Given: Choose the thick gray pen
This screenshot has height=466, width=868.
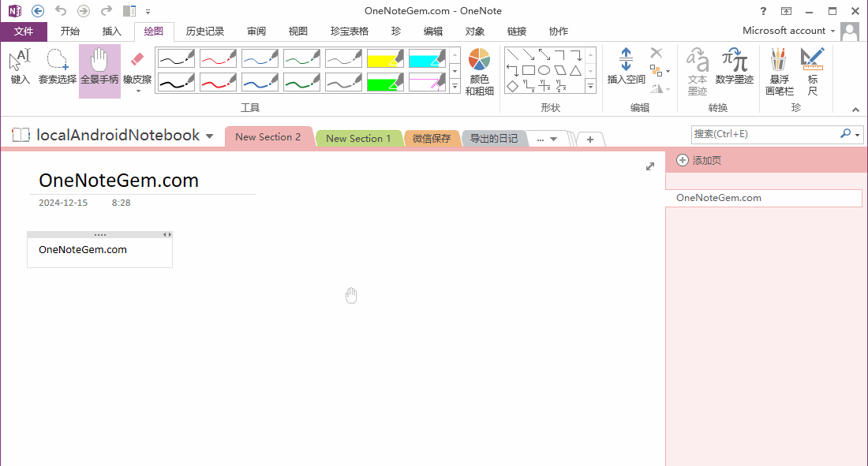Looking at the screenshot, I should point(343,82).
